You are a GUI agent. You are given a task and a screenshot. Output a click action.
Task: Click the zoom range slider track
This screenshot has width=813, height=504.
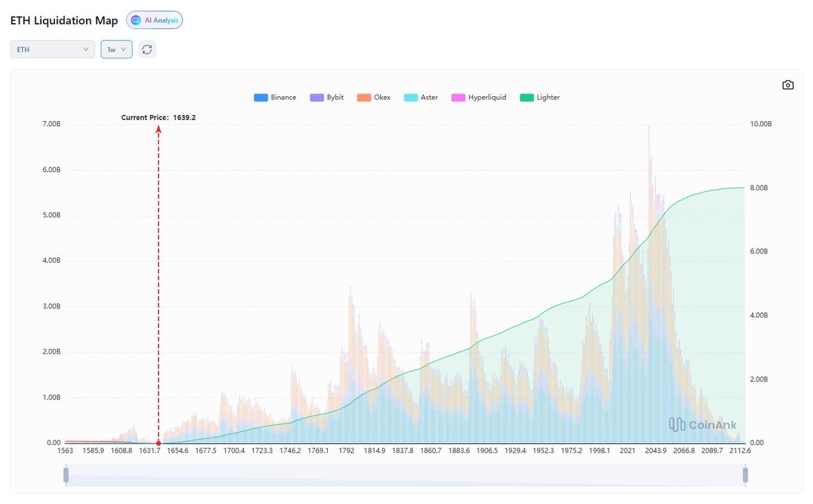coord(405,475)
